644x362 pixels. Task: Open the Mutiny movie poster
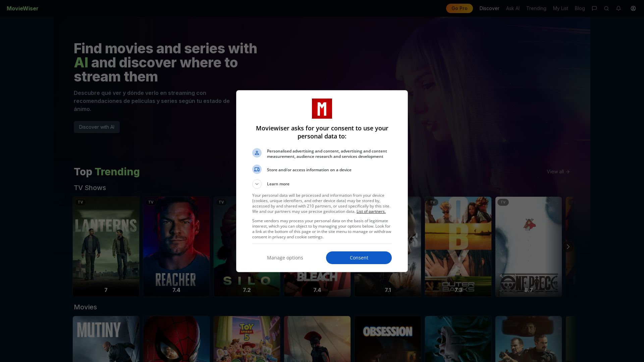tap(106, 339)
